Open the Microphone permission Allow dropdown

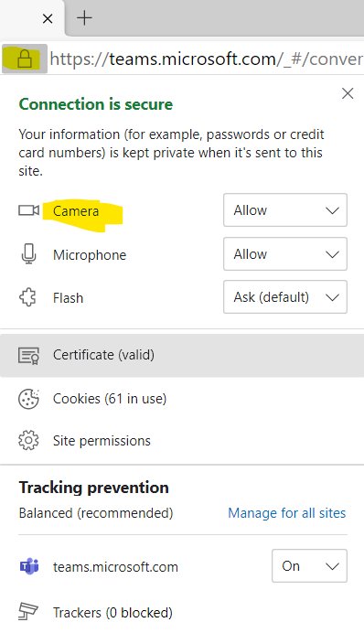click(285, 254)
